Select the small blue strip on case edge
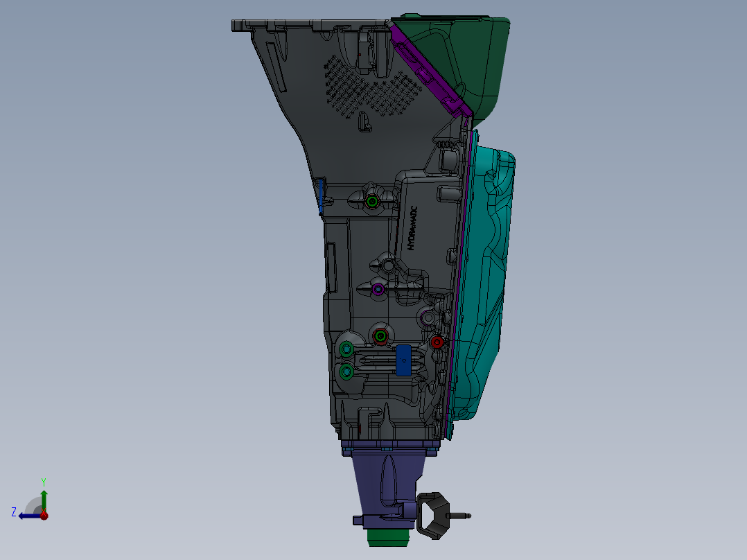The width and height of the screenshot is (747, 560). coord(322,195)
